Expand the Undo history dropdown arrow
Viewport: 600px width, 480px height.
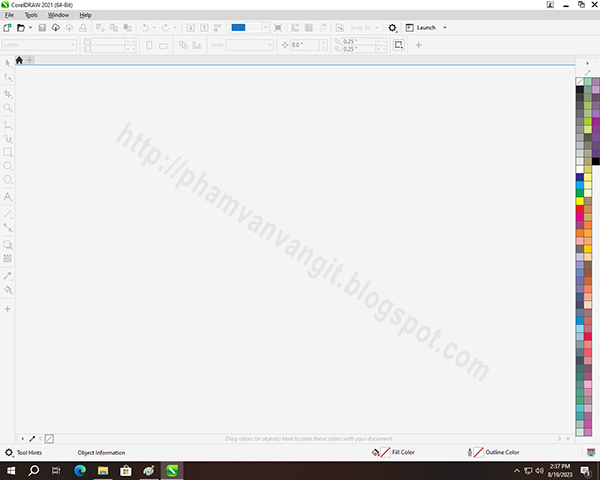coord(154,28)
